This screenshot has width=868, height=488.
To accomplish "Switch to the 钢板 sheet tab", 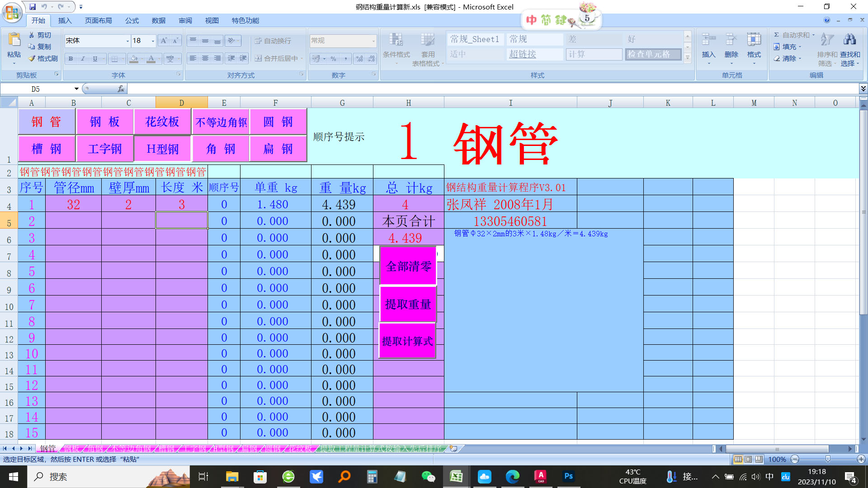I will tap(72, 448).
